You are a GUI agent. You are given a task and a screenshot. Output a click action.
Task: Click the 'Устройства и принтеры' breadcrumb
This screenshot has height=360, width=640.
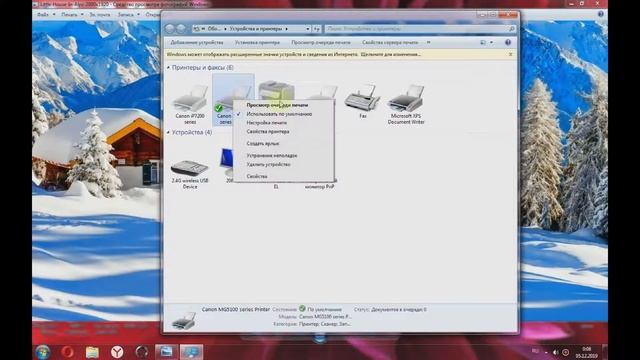256,29
